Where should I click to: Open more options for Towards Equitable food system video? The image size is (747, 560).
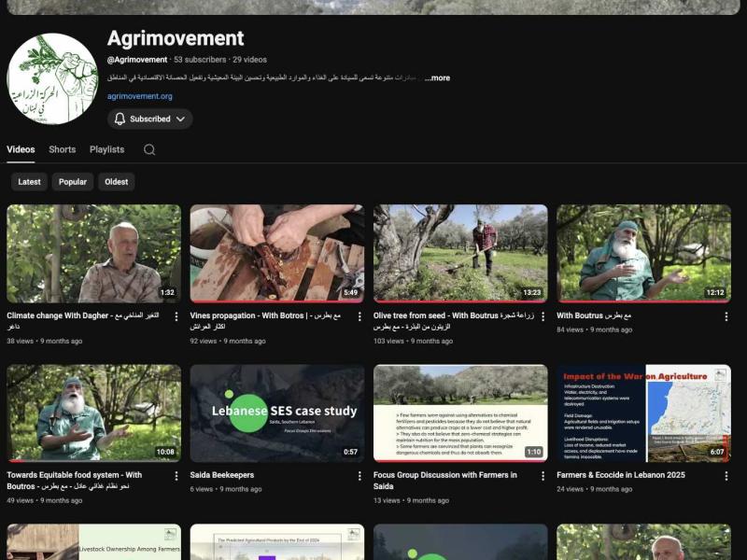click(176, 476)
